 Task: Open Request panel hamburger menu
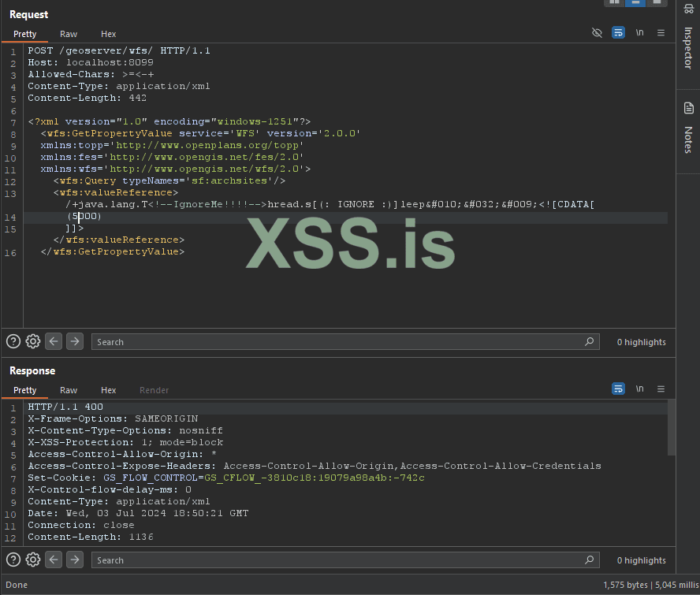click(661, 32)
